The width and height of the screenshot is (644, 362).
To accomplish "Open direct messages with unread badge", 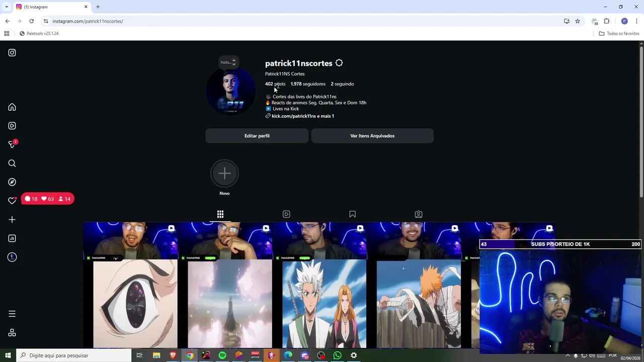I will 13,144.
